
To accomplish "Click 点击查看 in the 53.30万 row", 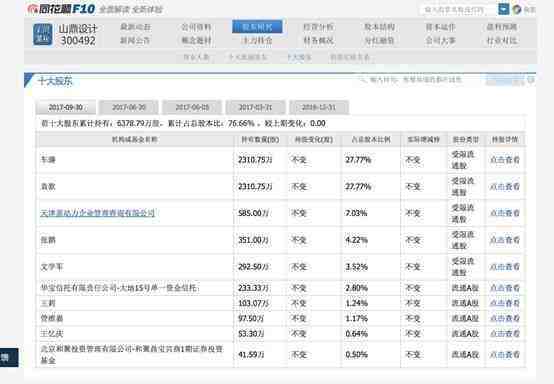I will [505, 334].
